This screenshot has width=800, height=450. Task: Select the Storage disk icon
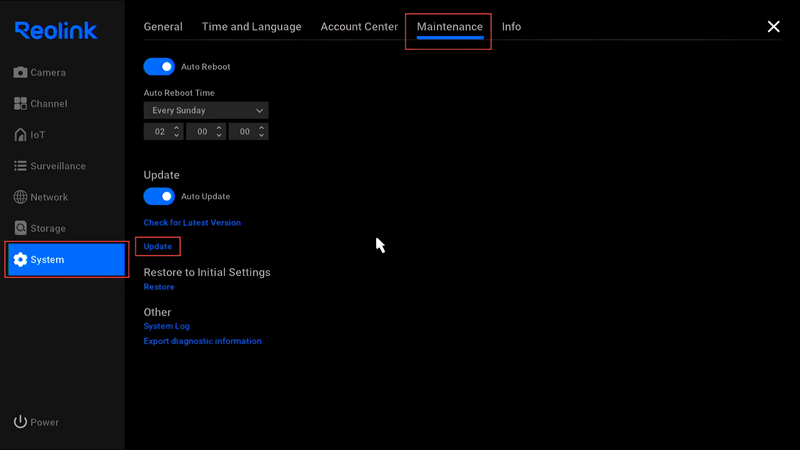point(21,228)
